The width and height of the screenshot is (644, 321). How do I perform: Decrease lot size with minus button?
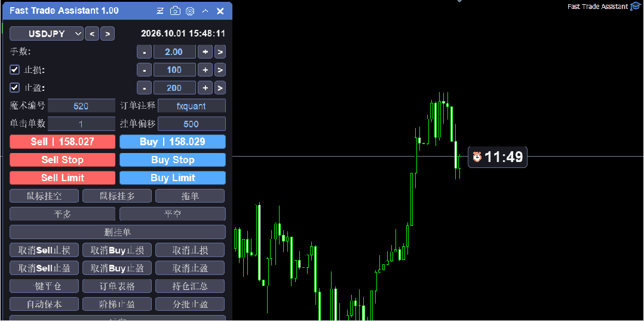[144, 52]
